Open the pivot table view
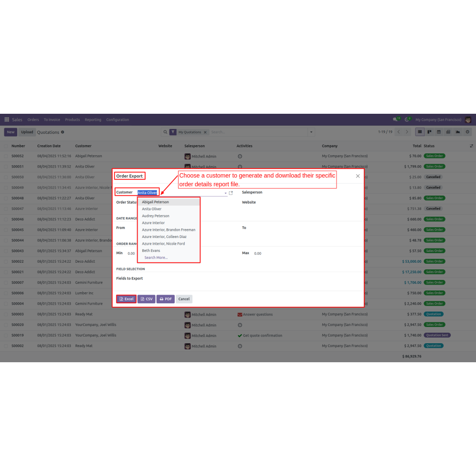The width and height of the screenshot is (476, 476). tap(448, 132)
